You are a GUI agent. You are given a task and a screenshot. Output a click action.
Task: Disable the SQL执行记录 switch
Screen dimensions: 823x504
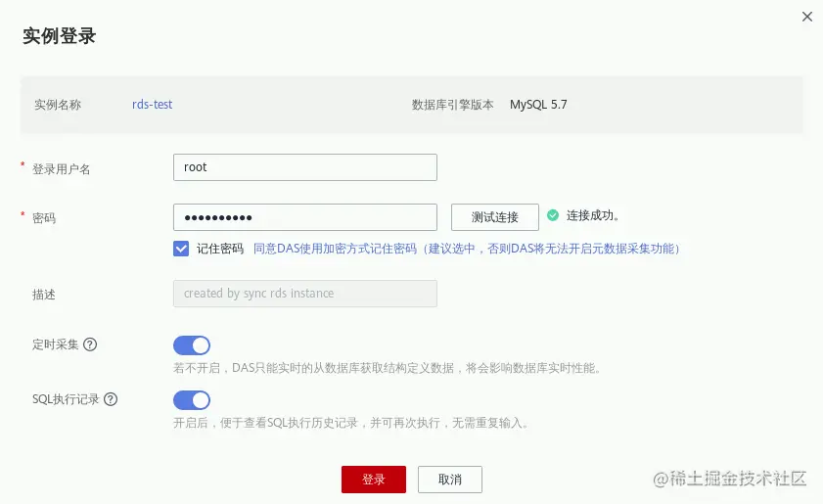click(192, 400)
